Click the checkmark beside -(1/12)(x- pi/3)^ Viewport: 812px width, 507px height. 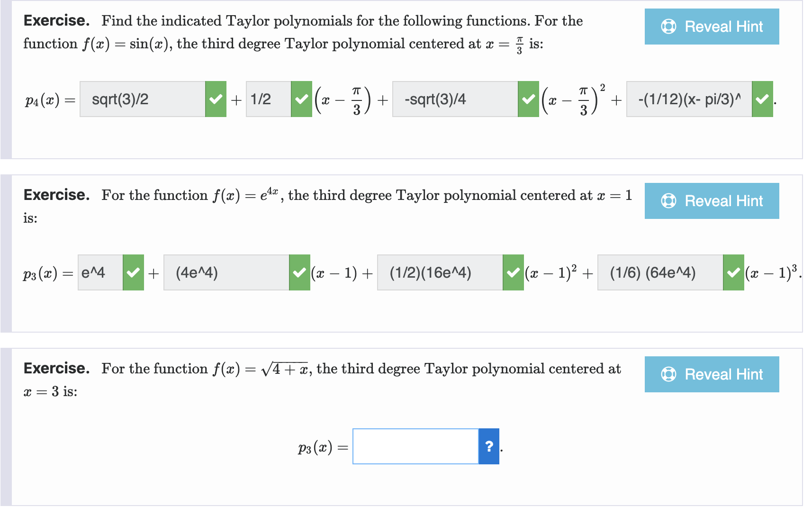pyautogui.click(x=762, y=99)
